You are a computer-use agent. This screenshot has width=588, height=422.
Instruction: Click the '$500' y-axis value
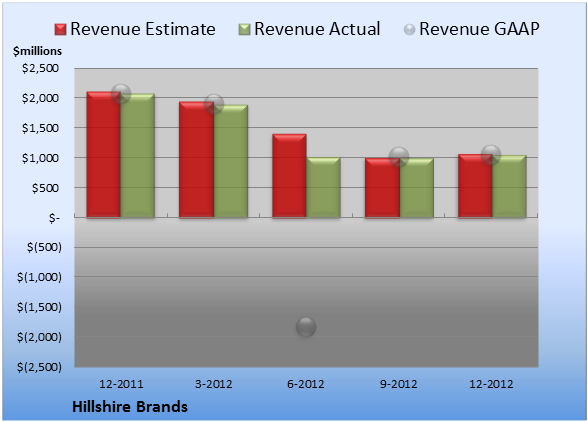coord(45,188)
